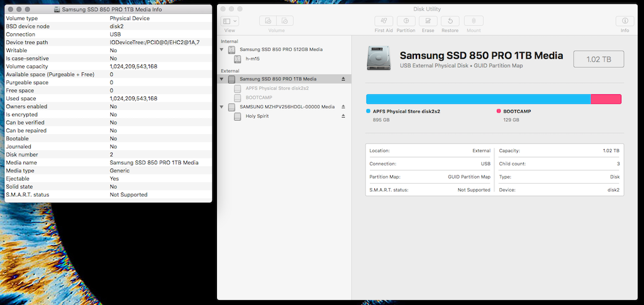Select APFS Physical Store disk2s2 in sidebar
Screen dimensions: 644x305
tap(277, 88)
